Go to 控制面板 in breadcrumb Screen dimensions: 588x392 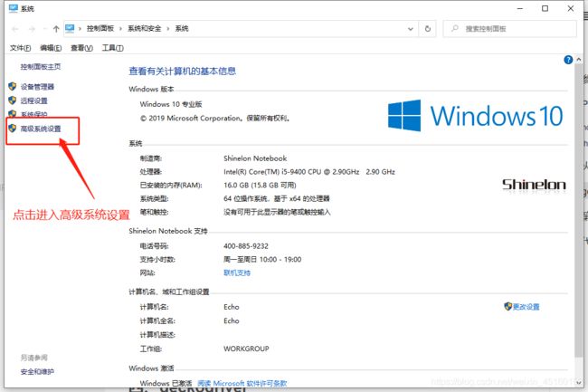(100, 28)
